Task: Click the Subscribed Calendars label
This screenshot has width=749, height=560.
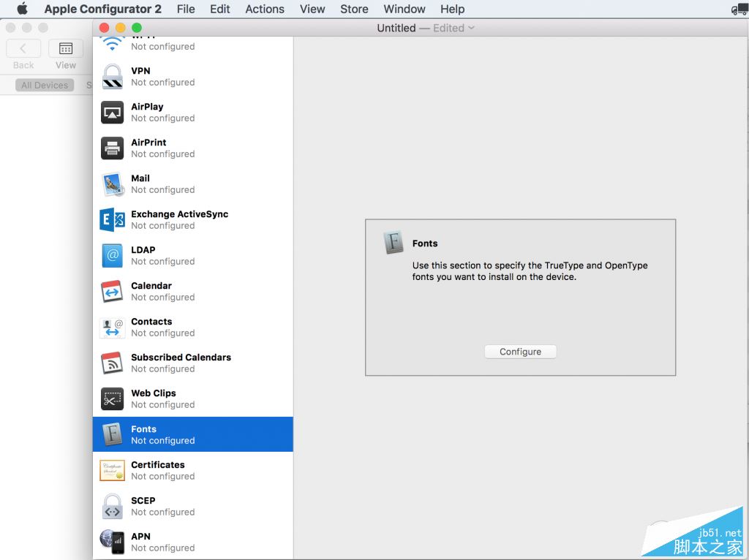Action: [x=181, y=357]
